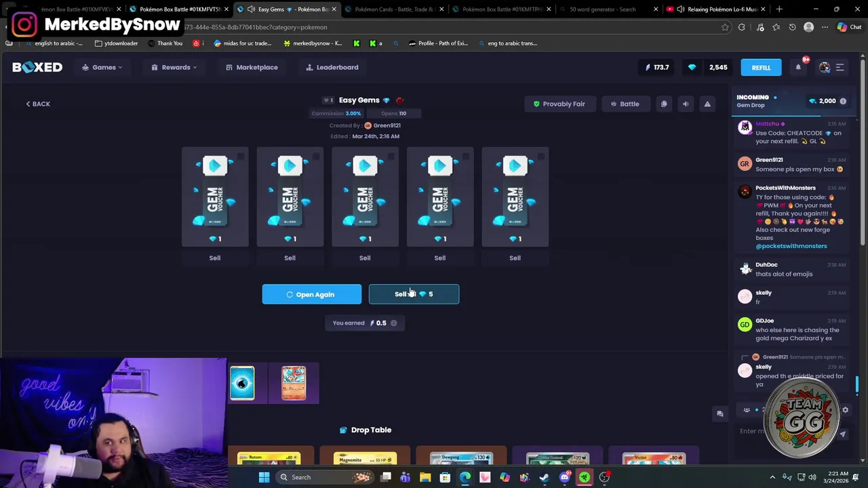Start a Battle with this box
868x488 pixels.
(625, 104)
